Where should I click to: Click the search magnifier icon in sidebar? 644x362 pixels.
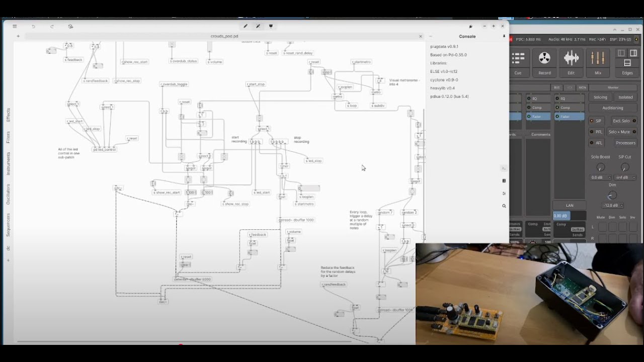pyautogui.click(x=504, y=206)
